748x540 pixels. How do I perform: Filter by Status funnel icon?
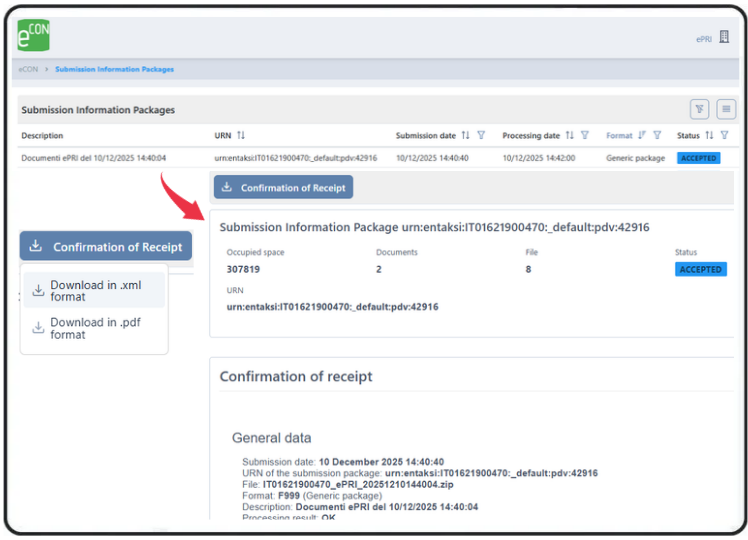click(724, 135)
